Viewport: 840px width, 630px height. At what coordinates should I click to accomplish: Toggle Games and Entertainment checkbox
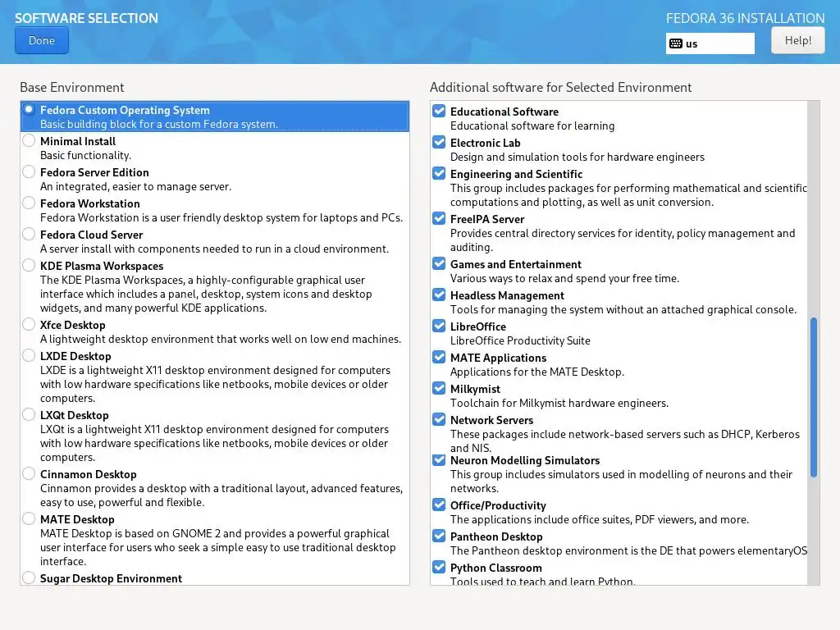[439, 263]
